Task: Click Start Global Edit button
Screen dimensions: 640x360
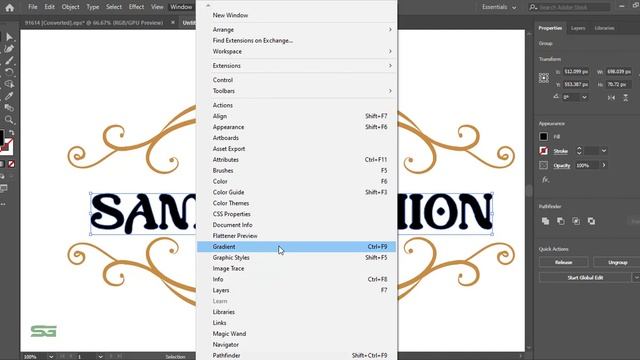Action: [585, 278]
